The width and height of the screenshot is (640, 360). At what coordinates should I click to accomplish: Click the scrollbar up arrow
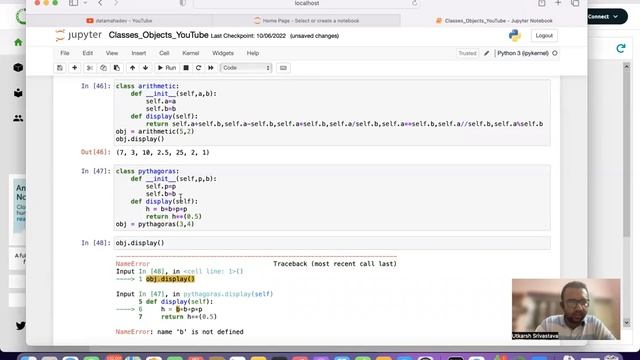click(627, 66)
